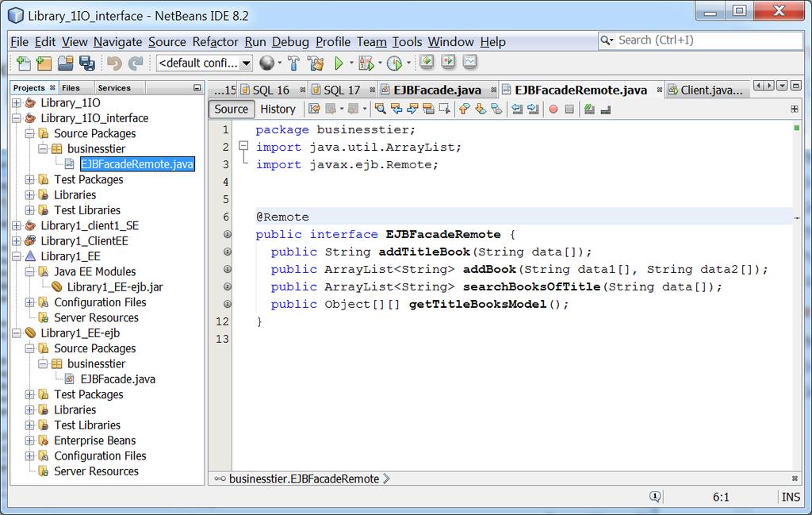Viewport: 812px width, 515px height.
Task: Toggle Rectangular Selection icon
Action: (x=444, y=109)
